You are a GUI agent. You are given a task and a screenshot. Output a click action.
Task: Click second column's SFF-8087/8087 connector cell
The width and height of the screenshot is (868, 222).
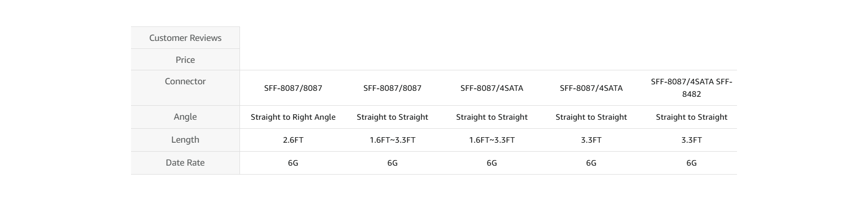pos(392,88)
